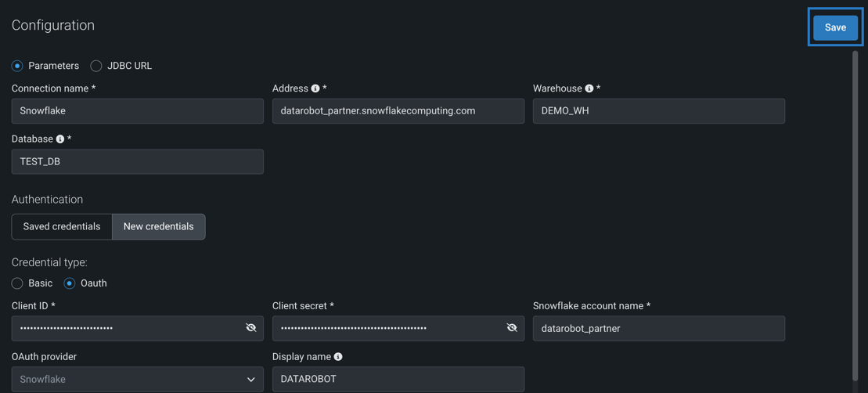Image resolution: width=868 pixels, height=393 pixels.
Task: Choose Basic credential type
Action: pos(17,283)
